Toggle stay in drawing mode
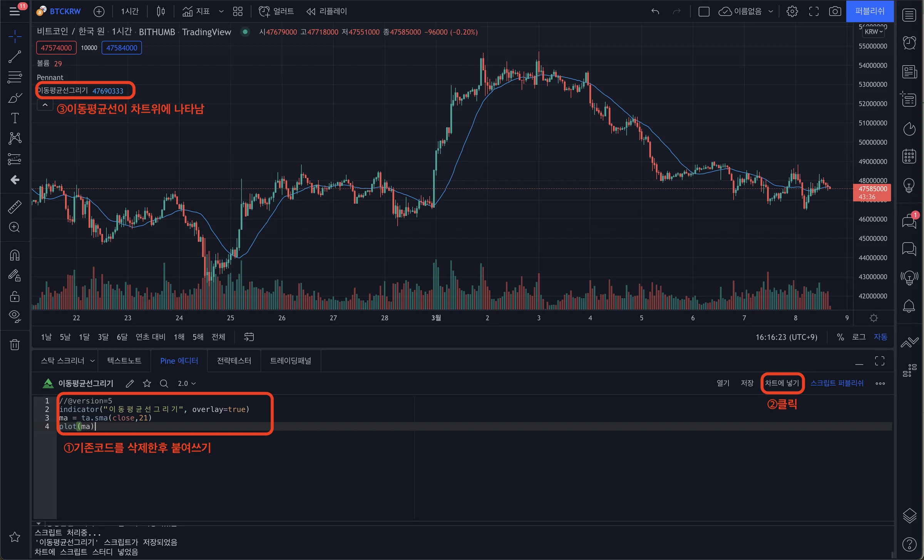Viewport: 924px width, 560px height. tap(15, 275)
